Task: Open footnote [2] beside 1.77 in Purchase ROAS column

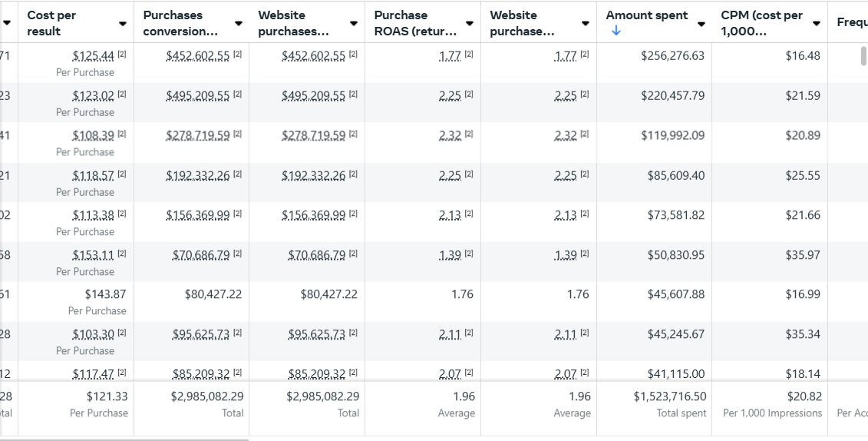Action: click(x=469, y=55)
